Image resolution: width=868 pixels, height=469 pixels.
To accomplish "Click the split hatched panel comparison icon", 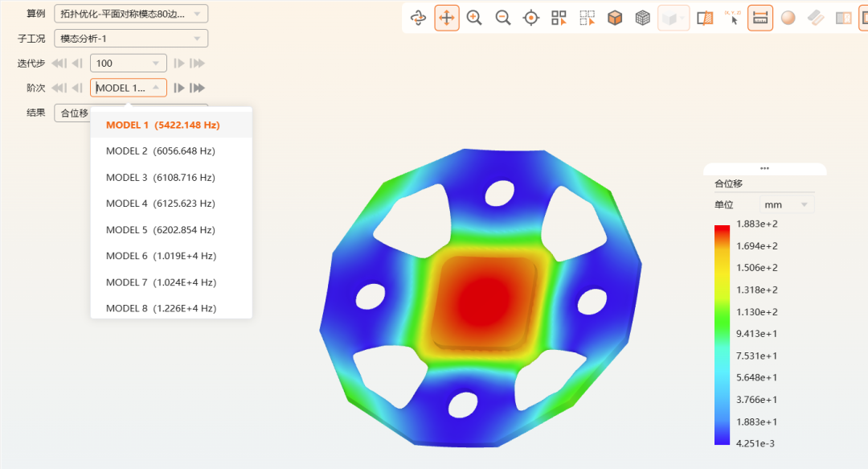I will (x=844, y=18).
